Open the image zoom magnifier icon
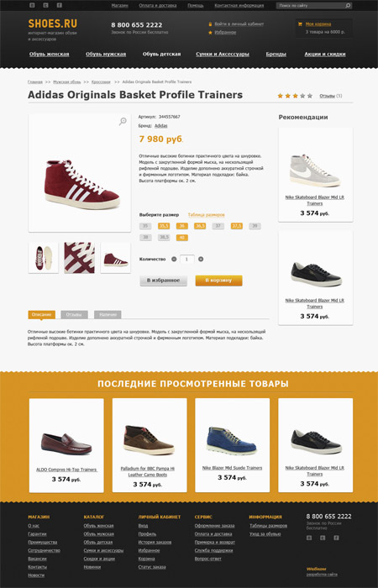 click(123, 121)
